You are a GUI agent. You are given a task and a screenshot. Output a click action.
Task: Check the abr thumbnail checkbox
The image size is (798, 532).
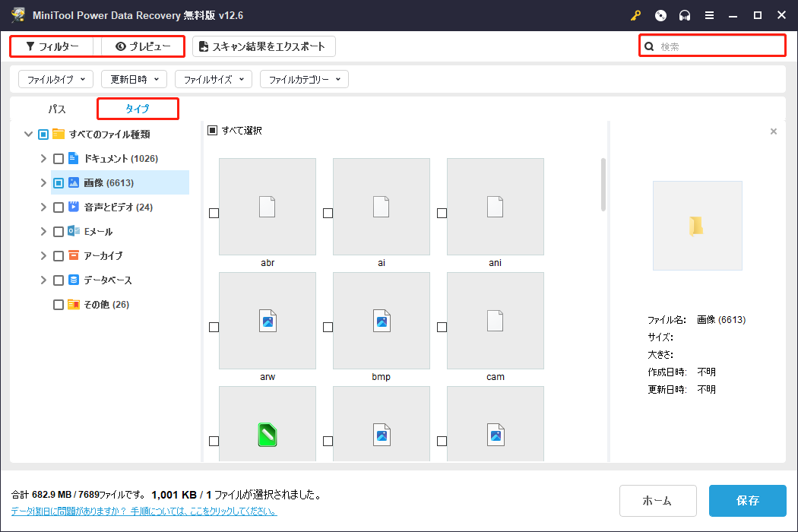click(x=214, y=213)
